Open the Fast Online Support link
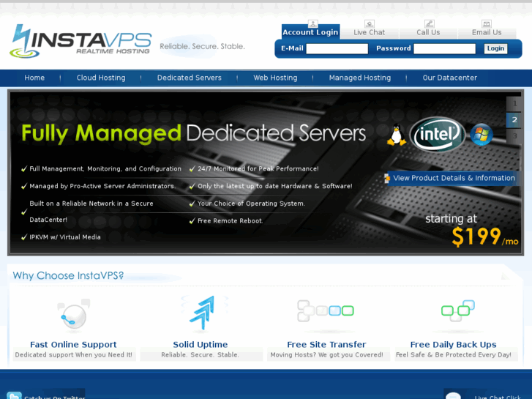The image size is (532, 399). coord(73,345)
